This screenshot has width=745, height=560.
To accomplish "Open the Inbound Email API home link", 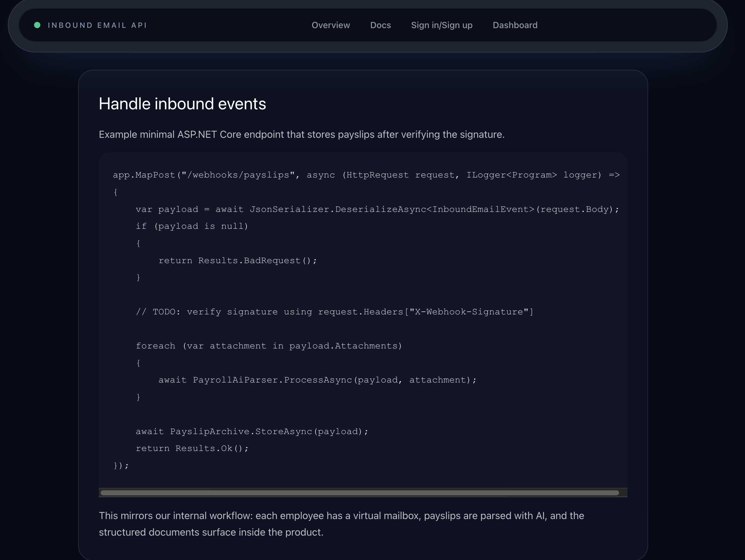I will [x=97, y=25].
